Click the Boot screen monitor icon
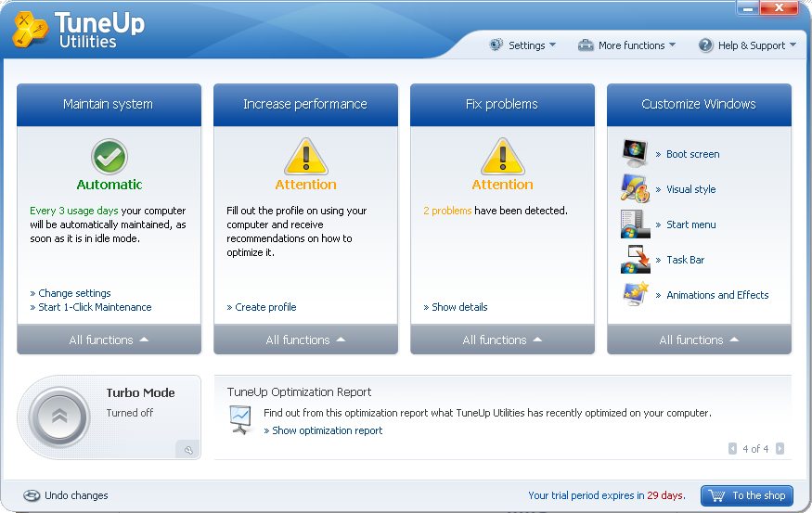The image size is (812, 513). tap(635, 153)
